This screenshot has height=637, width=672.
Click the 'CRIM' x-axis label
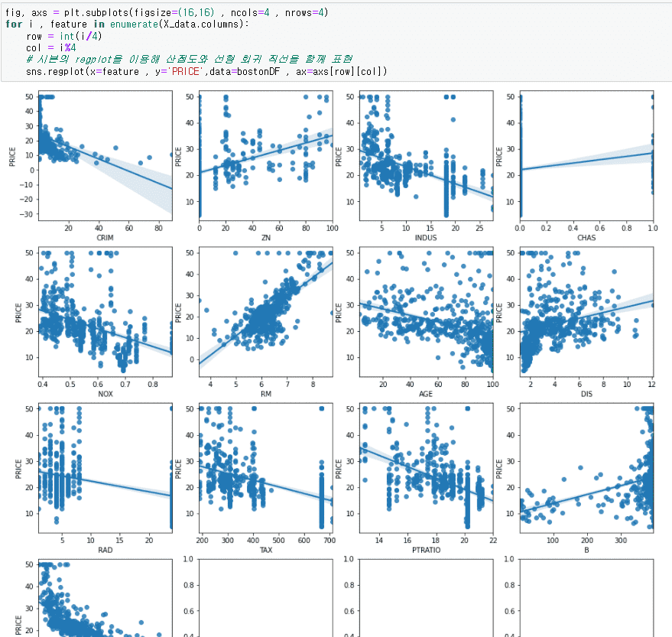coord(105,238)
